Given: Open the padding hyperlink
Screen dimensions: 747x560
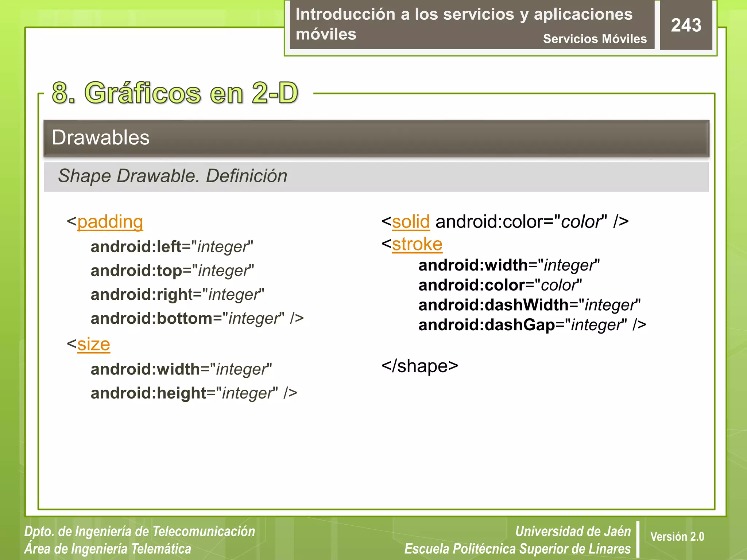Looking at the screenshot, I should point(110,222).
